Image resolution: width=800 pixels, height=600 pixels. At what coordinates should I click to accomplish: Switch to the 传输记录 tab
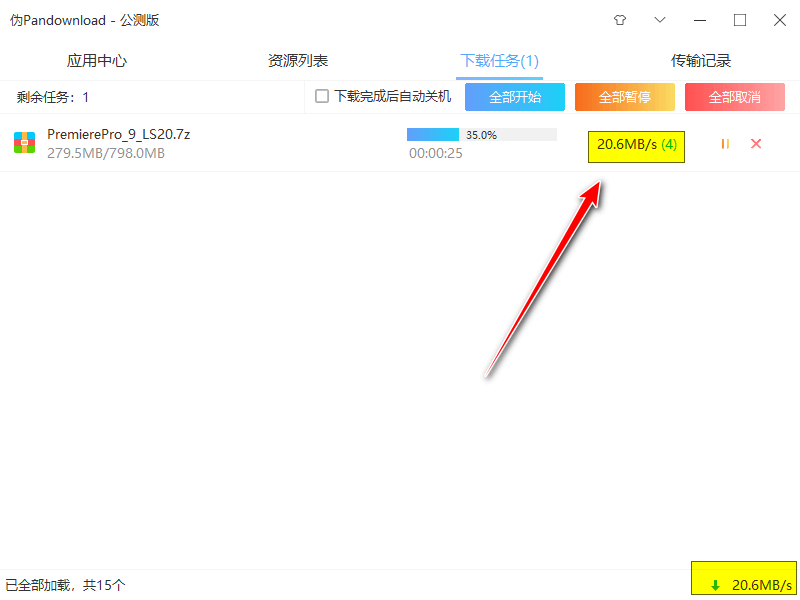(x=701, y=60)
